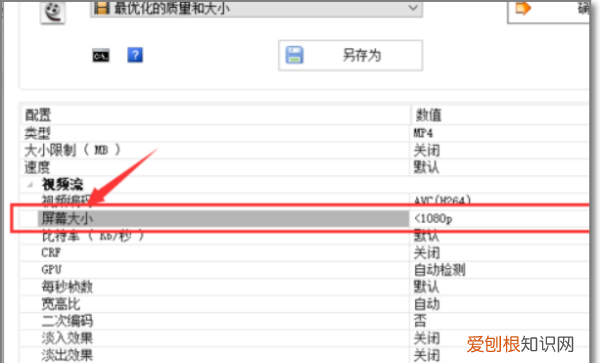The height and width of the screenshot is (363, 600).
Task: Click the 自动 value for 宽高比
Action: point(427,304)
